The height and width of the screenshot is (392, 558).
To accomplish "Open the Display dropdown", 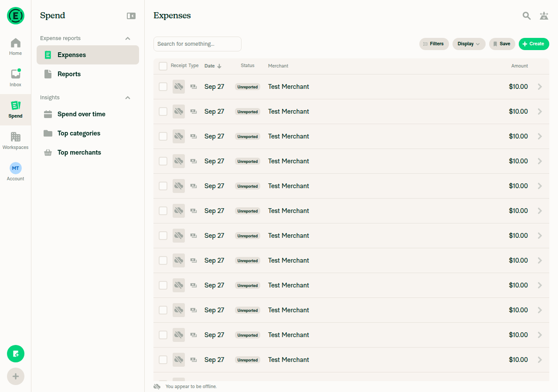I will (469, 44).
